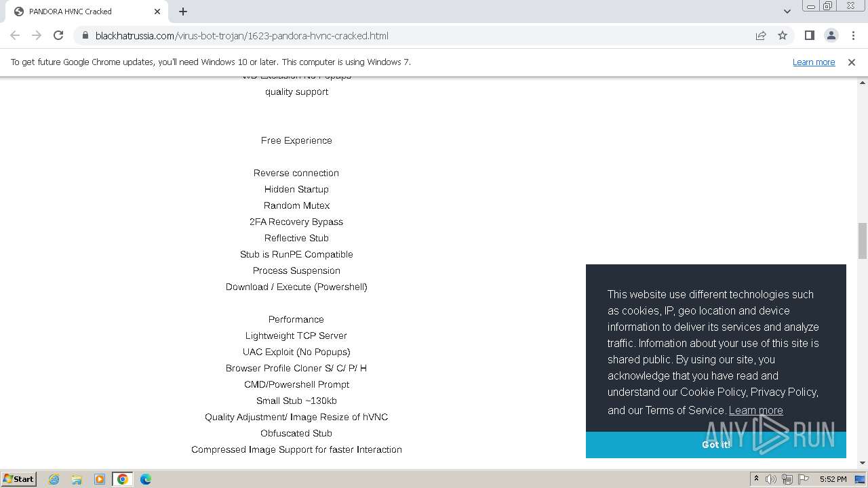Click the address bar URL
The width and height of the screenshot is (868, 488).
(x=242, y=35)
